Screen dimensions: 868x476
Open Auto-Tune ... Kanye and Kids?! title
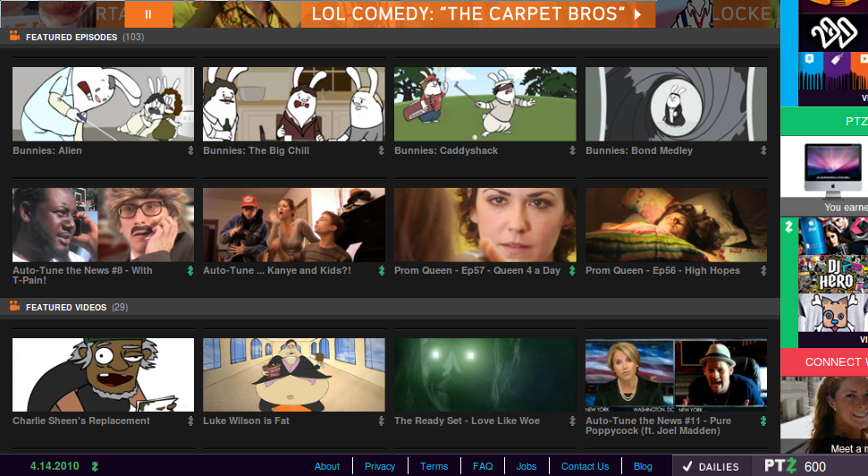[277, 270]
